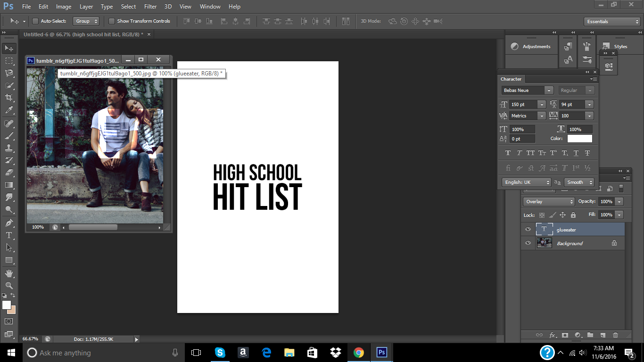Select the Gradient tool
Viewport: 644px width, 362px height.
(9, 185)
